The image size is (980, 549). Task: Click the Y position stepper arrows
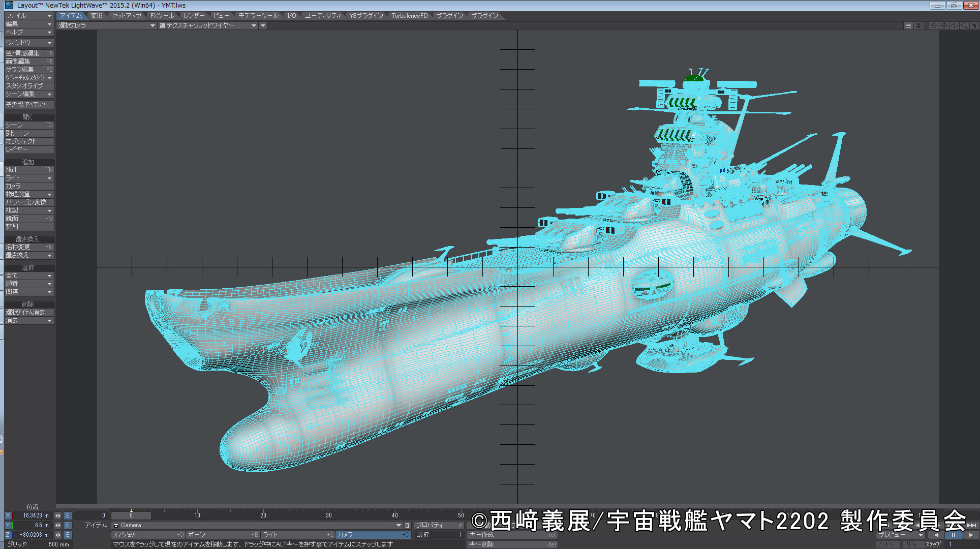click(58, 525)
